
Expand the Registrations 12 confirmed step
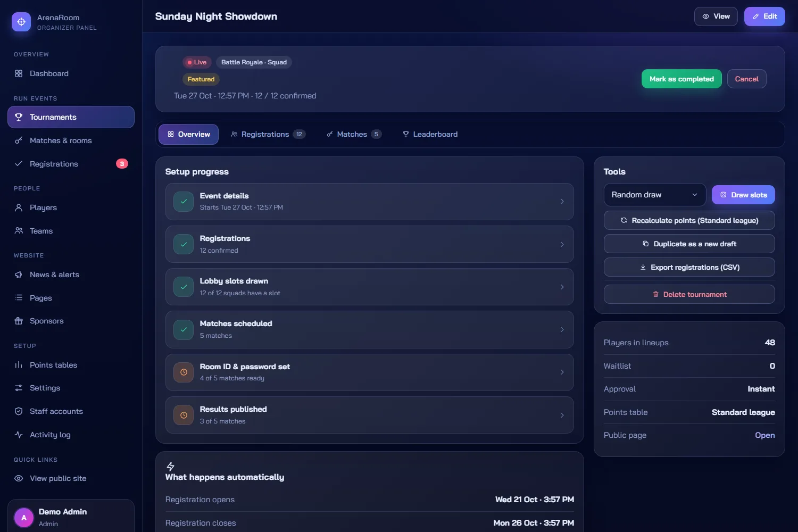coord(370,244)
